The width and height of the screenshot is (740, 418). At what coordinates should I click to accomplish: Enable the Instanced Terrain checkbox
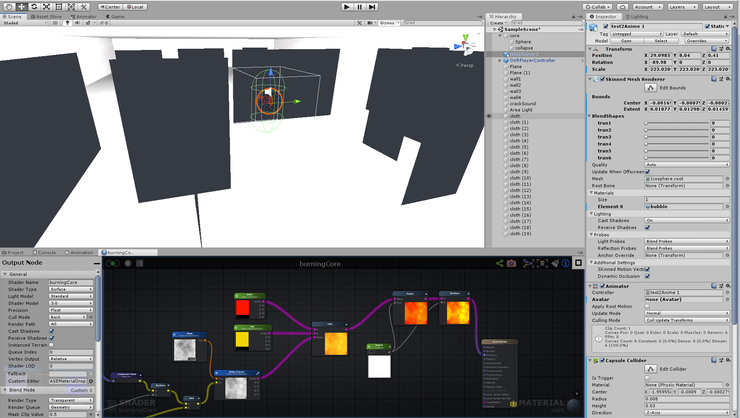[51, 345]
